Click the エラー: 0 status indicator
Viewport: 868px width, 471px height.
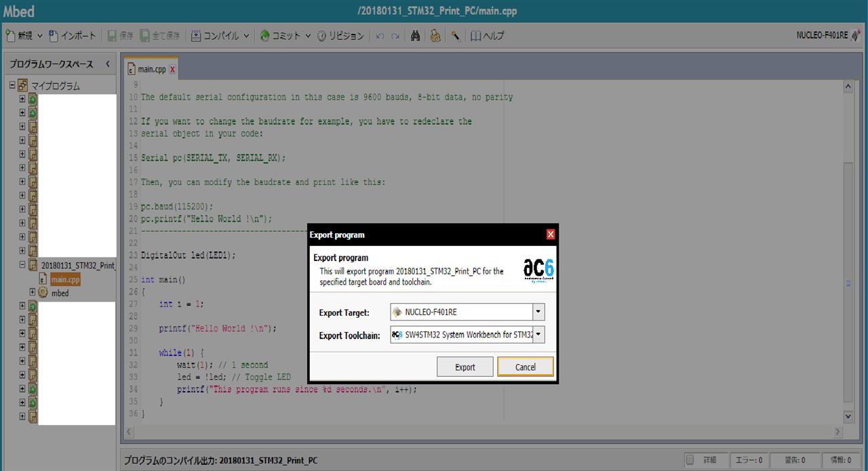point(749,460)
